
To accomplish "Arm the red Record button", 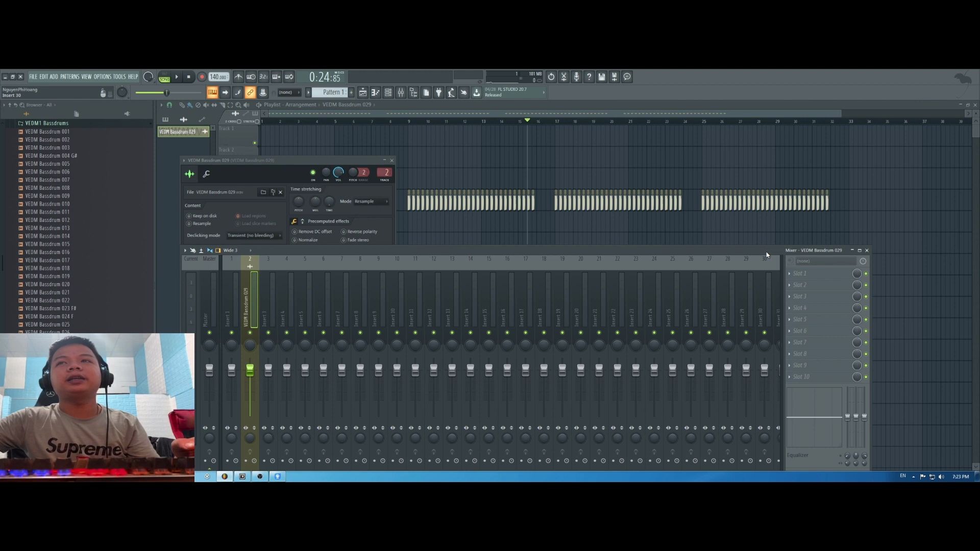I will click(202, 77).
